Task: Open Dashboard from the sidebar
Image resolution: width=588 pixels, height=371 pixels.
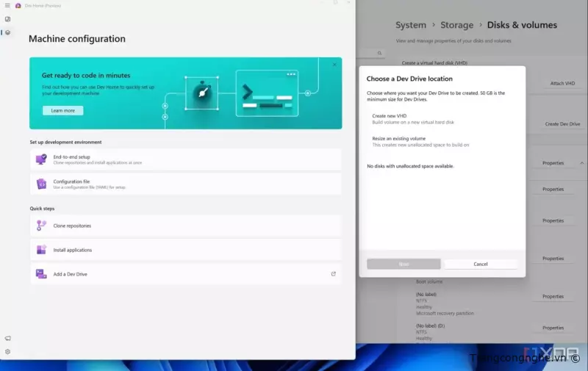Action: [x=7, y=19]
